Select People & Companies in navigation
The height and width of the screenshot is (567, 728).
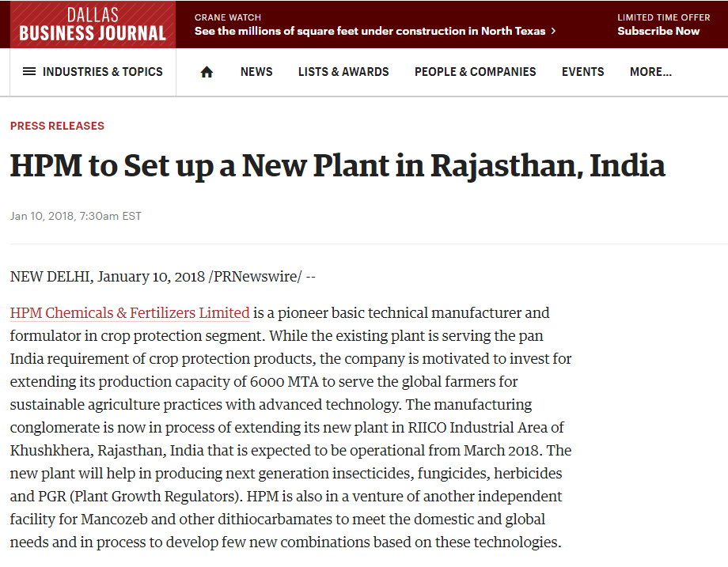pyautogui.click(x=475, y=72)
